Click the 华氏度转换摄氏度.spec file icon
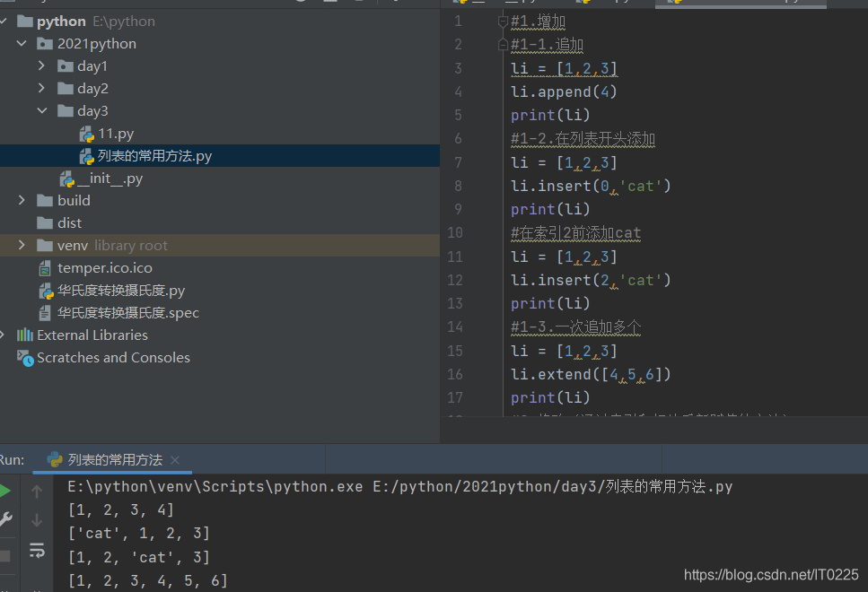 tap(45, 313)
